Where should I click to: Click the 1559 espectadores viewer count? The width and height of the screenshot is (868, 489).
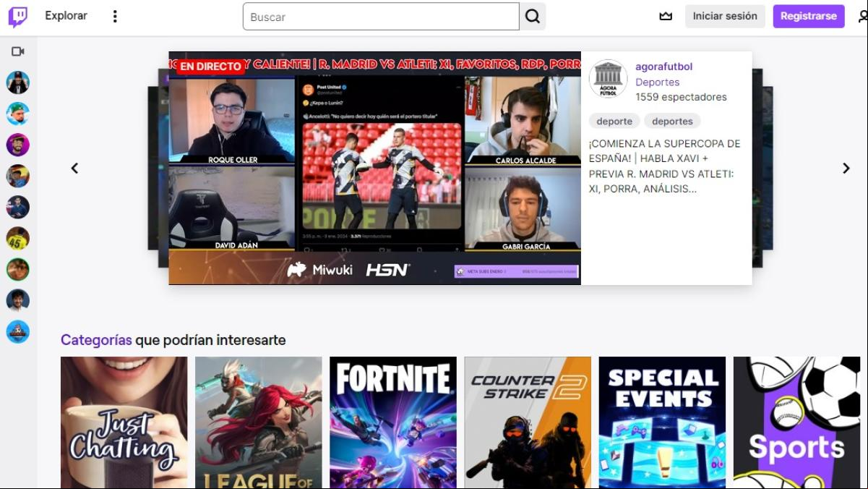[x=681, y=97]
